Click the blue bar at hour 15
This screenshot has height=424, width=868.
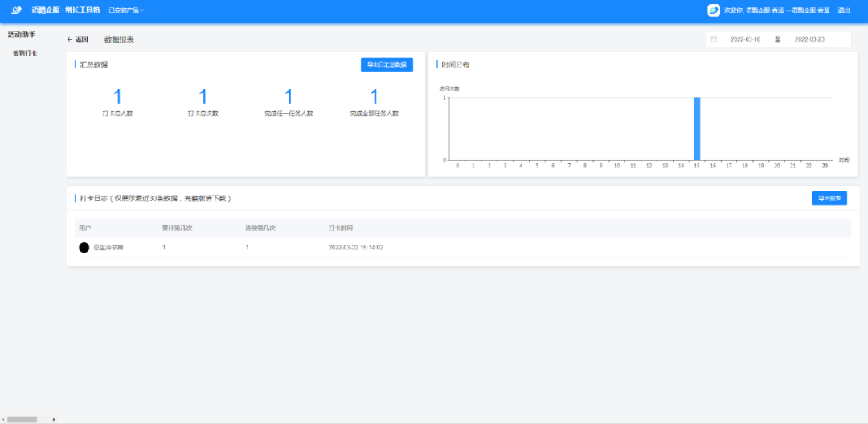coord(697,129)
